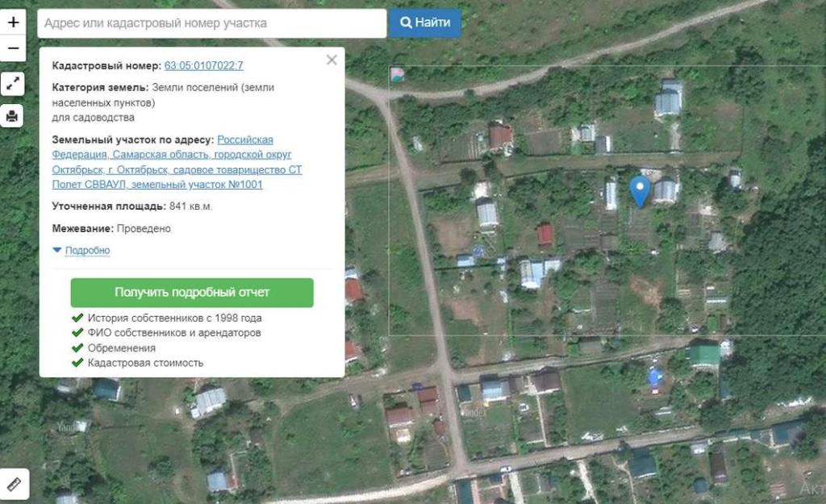Viewport: 826px width, 504px height.
Task: Close the cadastral info popup
Action: click(x=332, y=60)
